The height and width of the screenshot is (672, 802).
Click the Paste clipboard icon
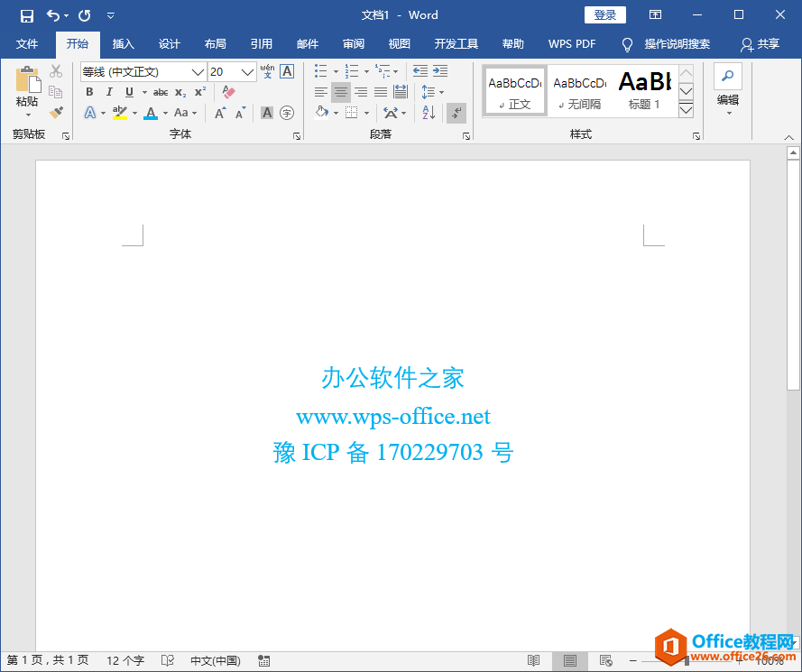click(x=27, y=80)
